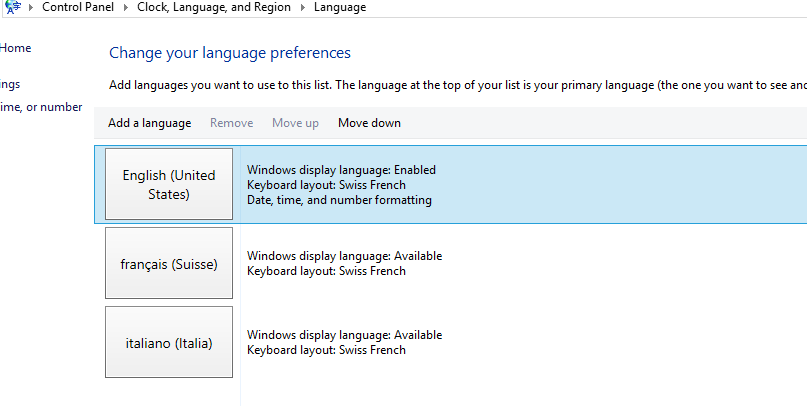
Task: Open the partially shown settings link in the sidebar
Action: pyautogui.click(x=10, y=84)
